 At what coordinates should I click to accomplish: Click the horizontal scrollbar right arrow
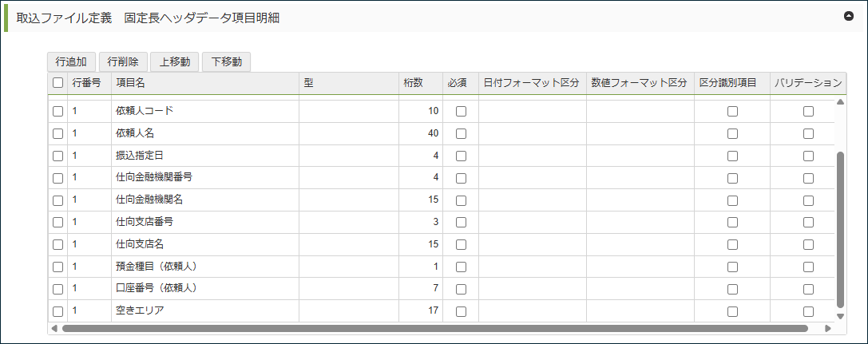[827, 328]
